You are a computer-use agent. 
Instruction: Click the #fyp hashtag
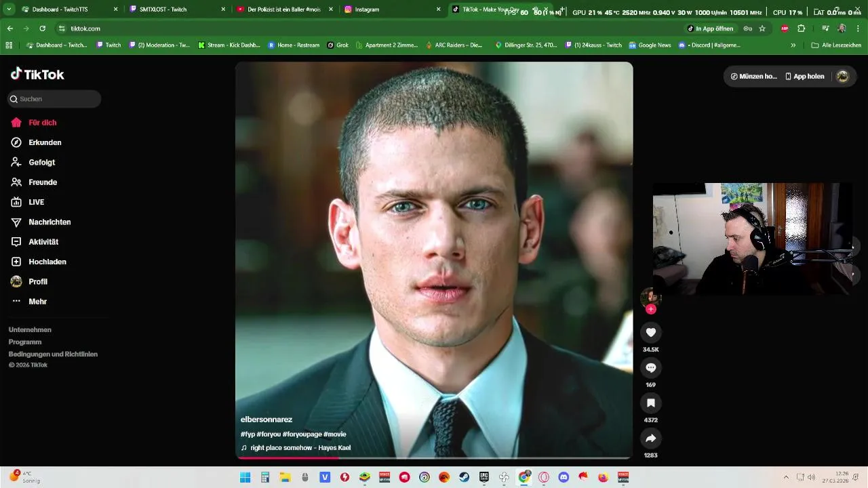(248, 434)
